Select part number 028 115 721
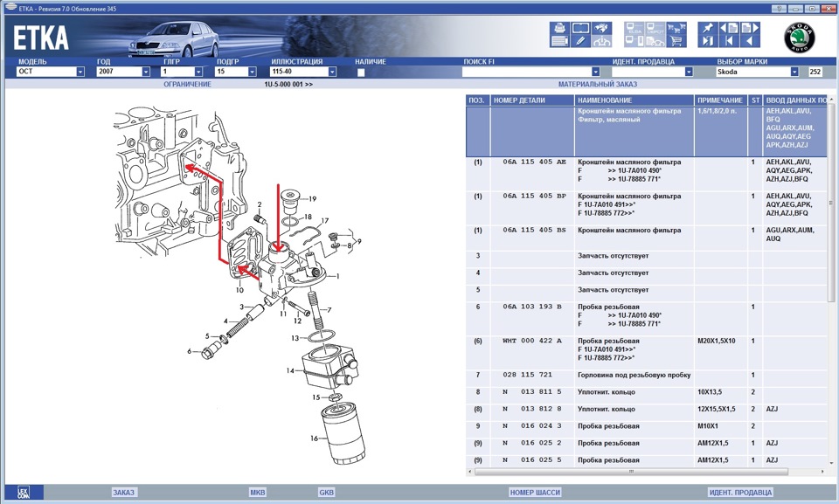The height and width of the screenshot is (504, 839). (527, 375)
